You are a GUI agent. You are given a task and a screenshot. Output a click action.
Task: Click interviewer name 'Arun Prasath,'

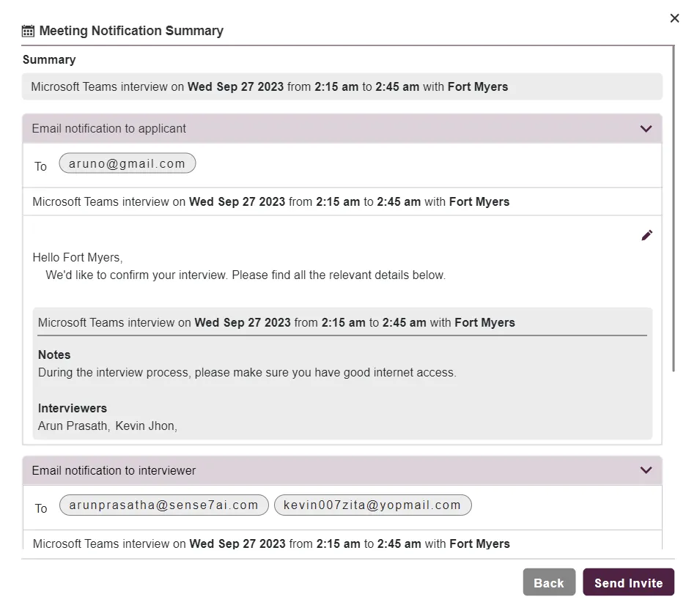74,426
